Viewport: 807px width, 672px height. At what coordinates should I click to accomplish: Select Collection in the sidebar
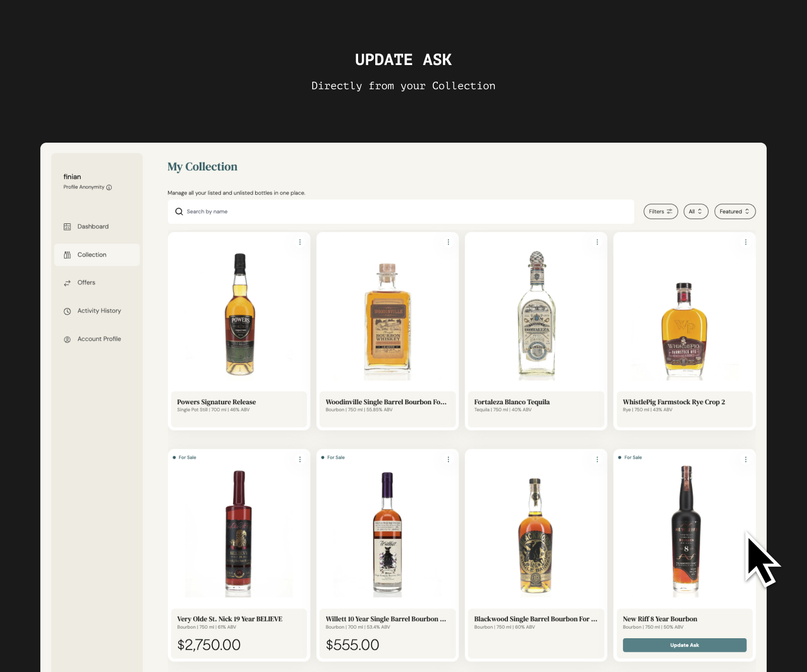click(97, 255)
